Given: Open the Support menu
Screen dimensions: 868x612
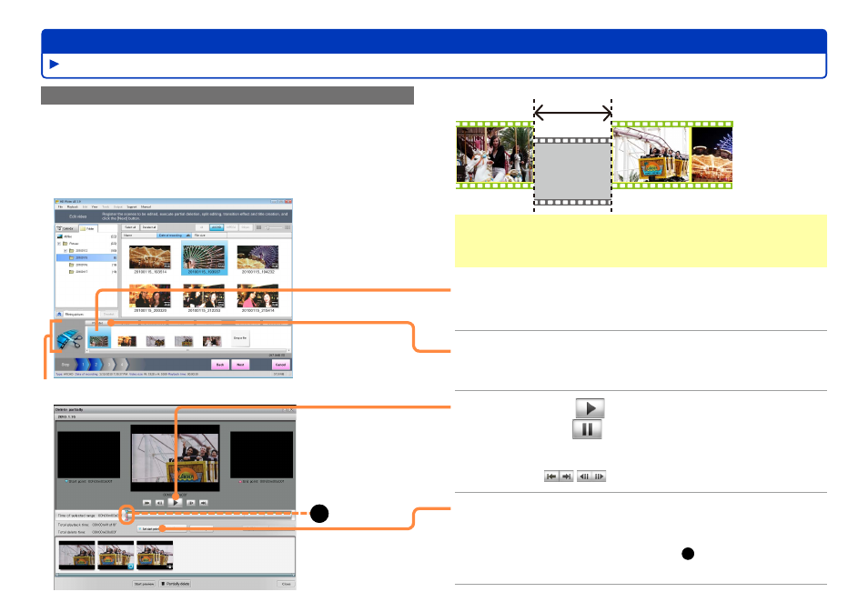Looking at the screenshot, I should tap(132, 207).
